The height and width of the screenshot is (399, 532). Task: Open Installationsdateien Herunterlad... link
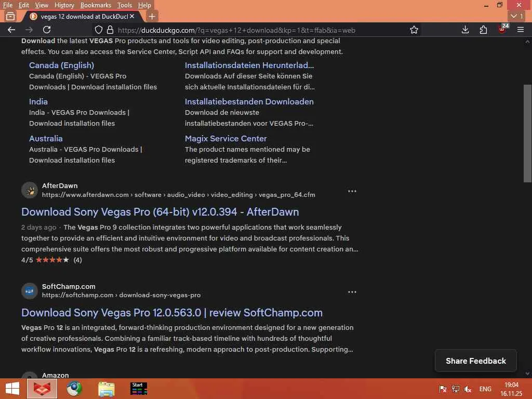pos(249,65)
